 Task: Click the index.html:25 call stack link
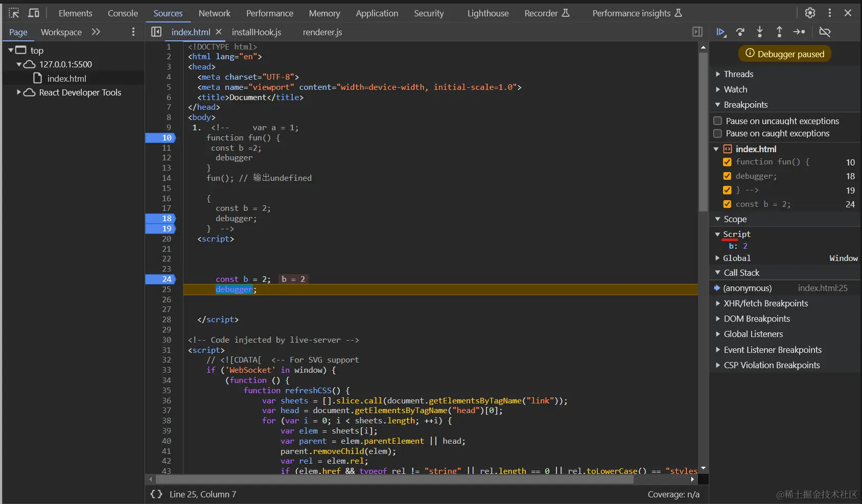click(822, 288)
